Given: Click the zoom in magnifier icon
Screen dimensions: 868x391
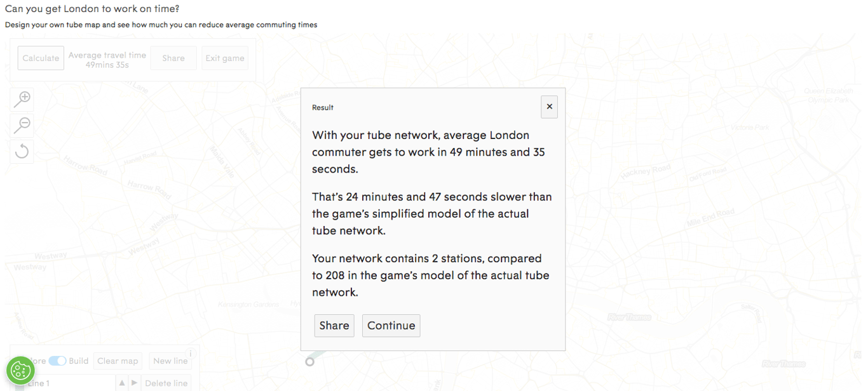Looking at the screenshot, I should [x=22, y=99].
